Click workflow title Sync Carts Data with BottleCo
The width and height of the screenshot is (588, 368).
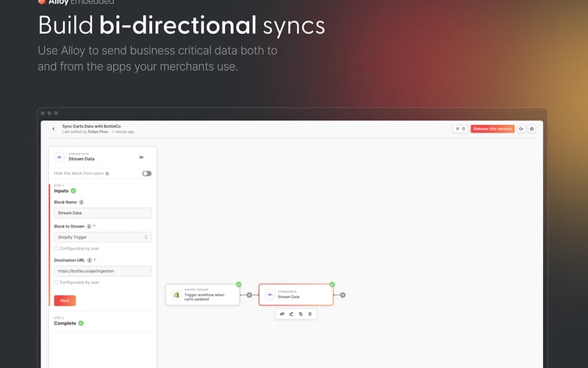[91, 126]
